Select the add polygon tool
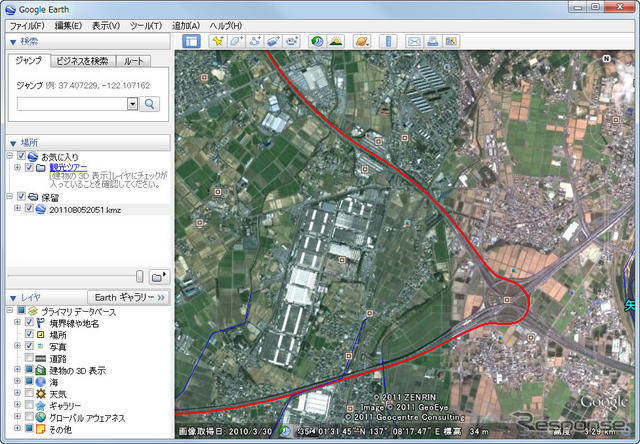The height and width of the screenshot is (444, 640). (236, 41)
